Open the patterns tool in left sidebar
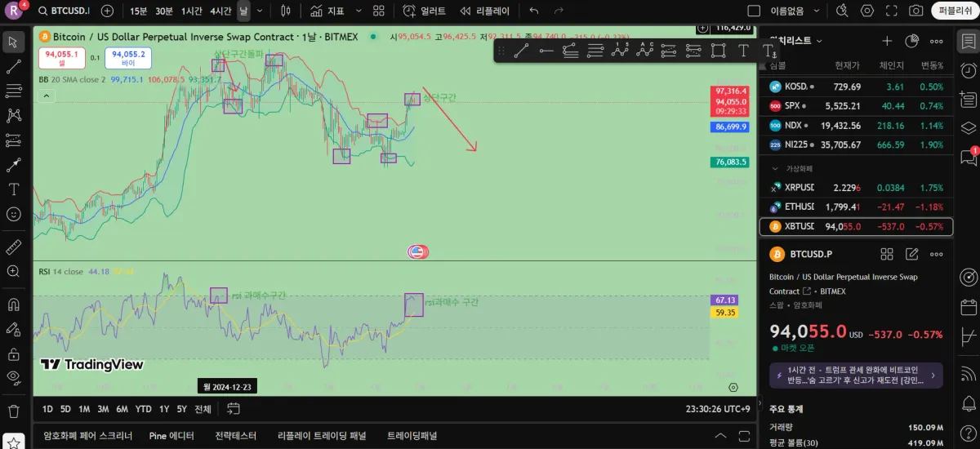Image resolution: width=980 pixels, height=449 pixels. pyautogui.click(x=13, y=116)
